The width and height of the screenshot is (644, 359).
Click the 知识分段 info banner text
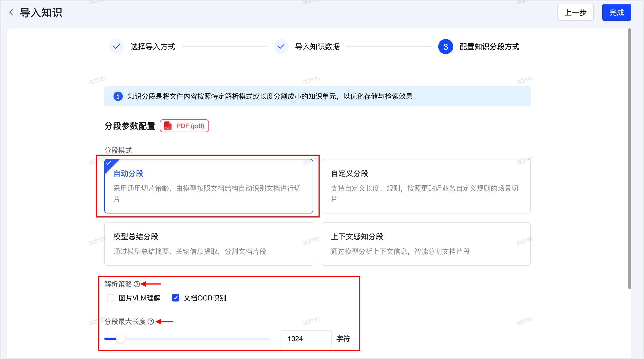(x=270, y=96)
